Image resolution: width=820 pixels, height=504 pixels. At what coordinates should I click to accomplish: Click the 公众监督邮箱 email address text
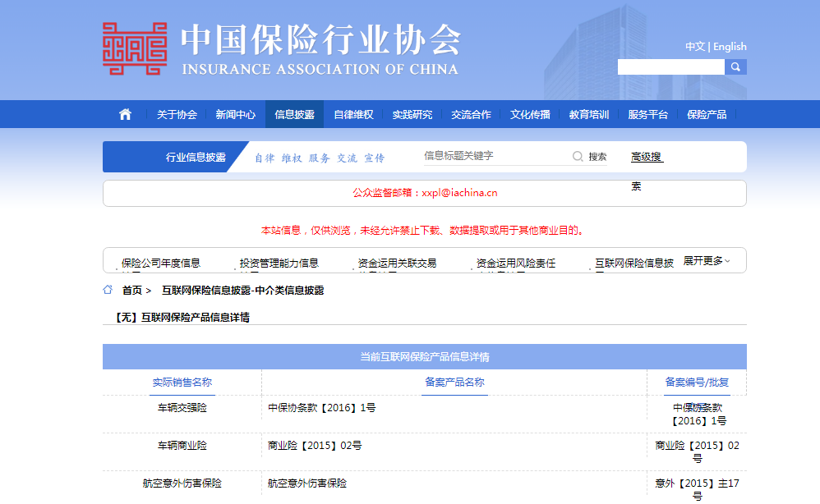click(x=459, y=193)
